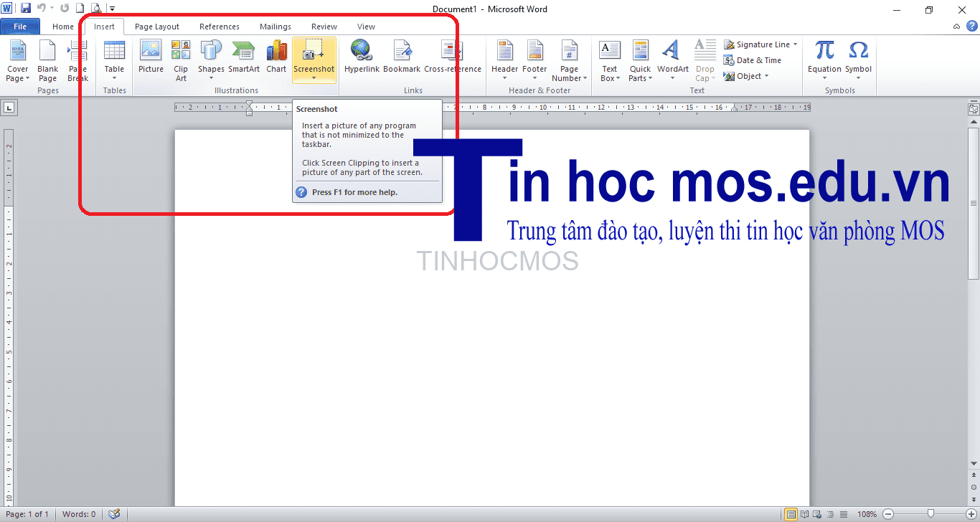
Task: Click the New document icon in the title bar
Action: [80, 9]
